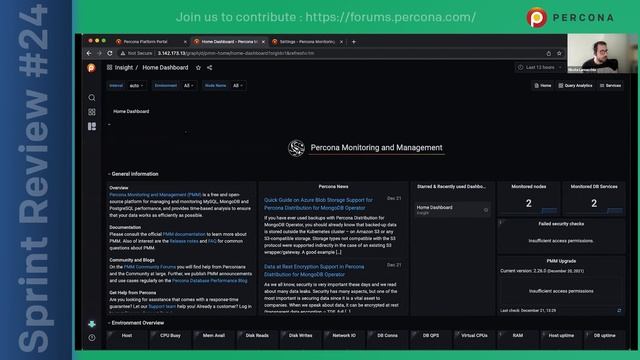Click the star on Home Dashboard list entry
Viewport: 640px width, 360px height.
click(x=486, y=210)
